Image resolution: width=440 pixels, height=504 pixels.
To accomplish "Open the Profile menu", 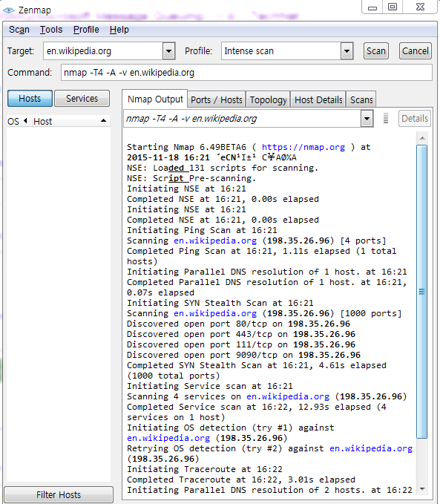I will [x=86, y=30].
